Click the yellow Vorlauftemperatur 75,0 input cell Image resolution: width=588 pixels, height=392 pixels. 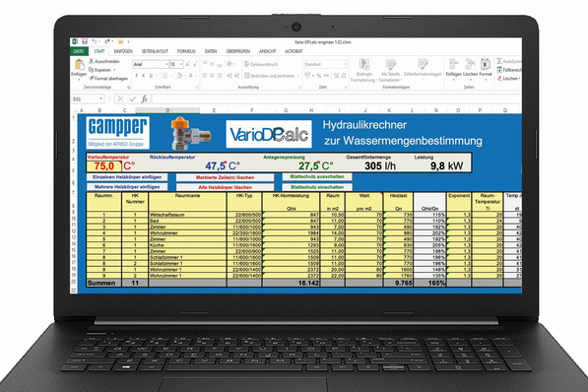(x=103, y=166)
